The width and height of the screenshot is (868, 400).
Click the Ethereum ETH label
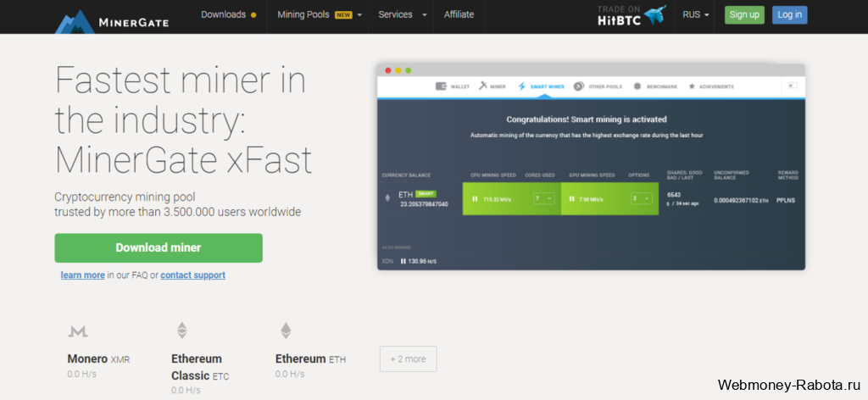310,359
